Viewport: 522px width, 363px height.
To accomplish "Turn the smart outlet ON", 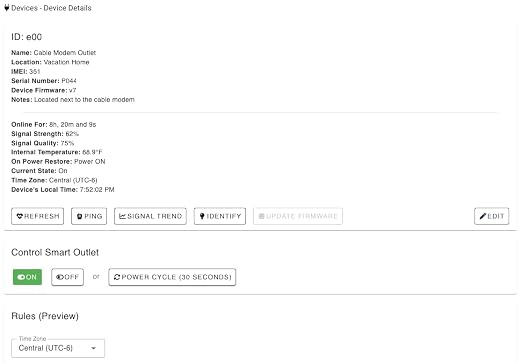I will [x=27, y=277].
